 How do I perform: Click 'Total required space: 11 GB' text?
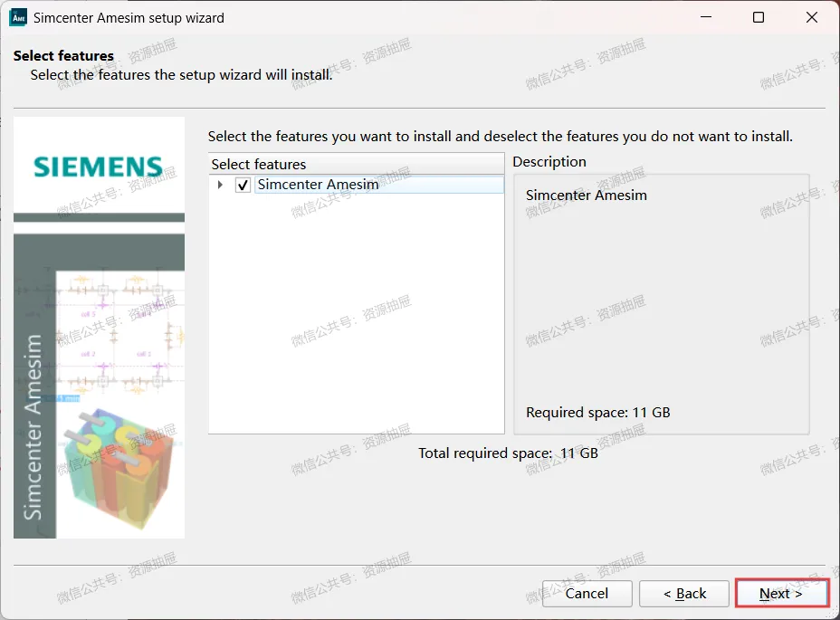click(x=508, y=453)
